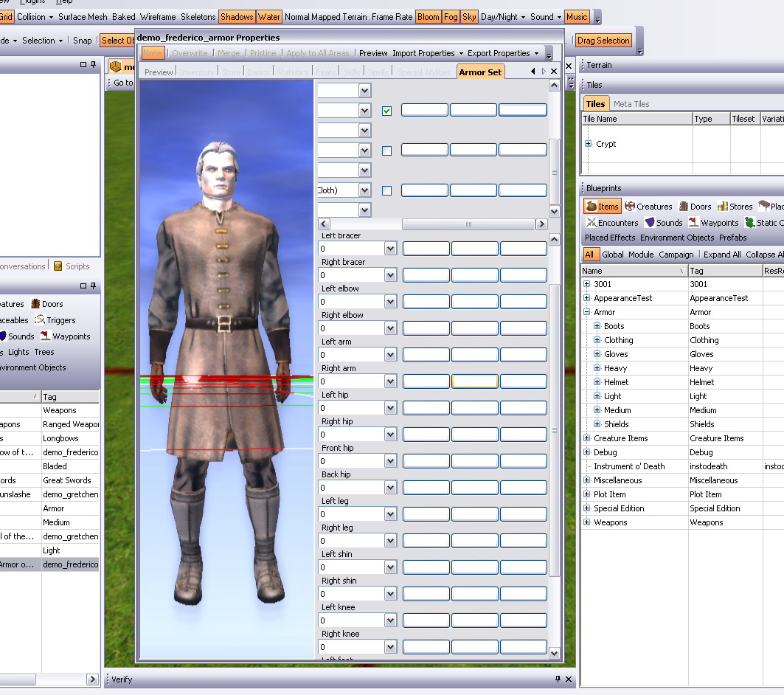
Task: Close the Armor Set tab strip with X
Action: (554, 72)
